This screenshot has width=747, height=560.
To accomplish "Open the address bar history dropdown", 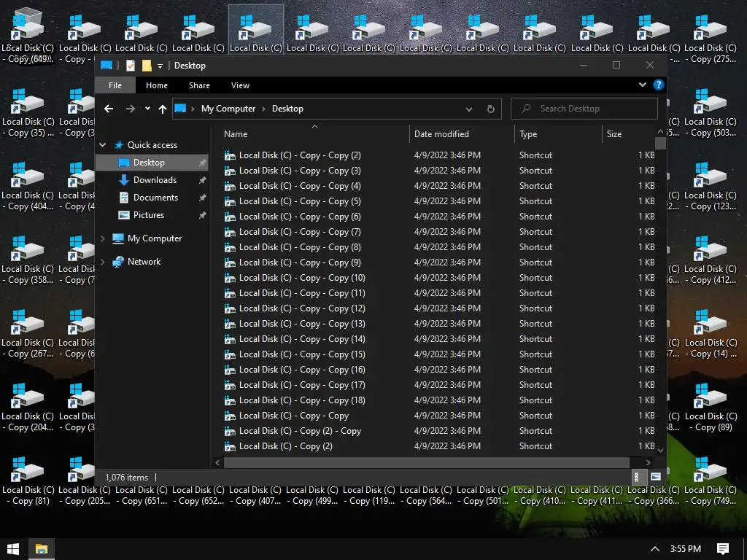I will [469, 109].
